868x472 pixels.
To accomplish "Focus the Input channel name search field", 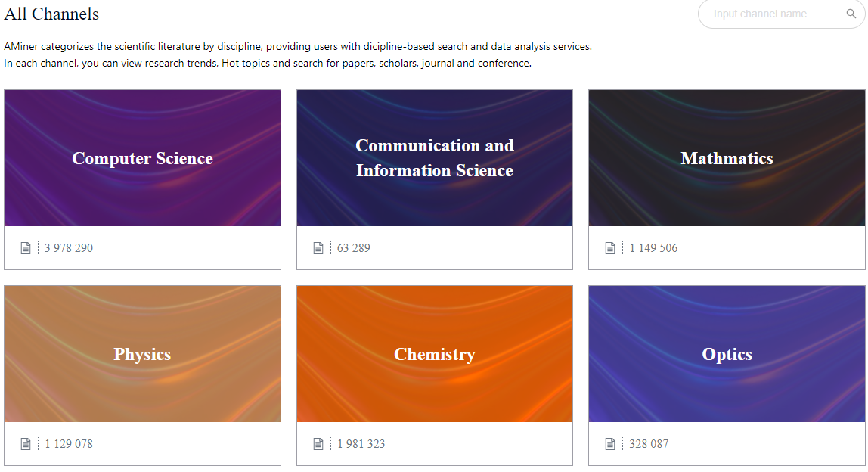I will (775, 14).
